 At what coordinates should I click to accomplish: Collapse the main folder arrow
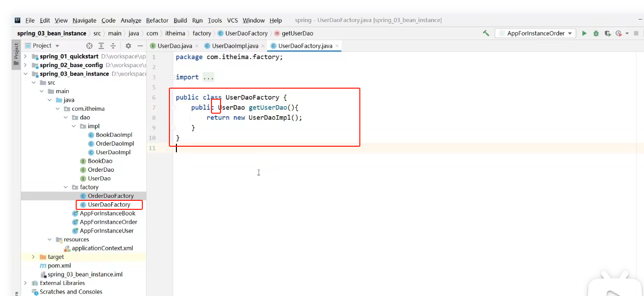pos(42,91)
